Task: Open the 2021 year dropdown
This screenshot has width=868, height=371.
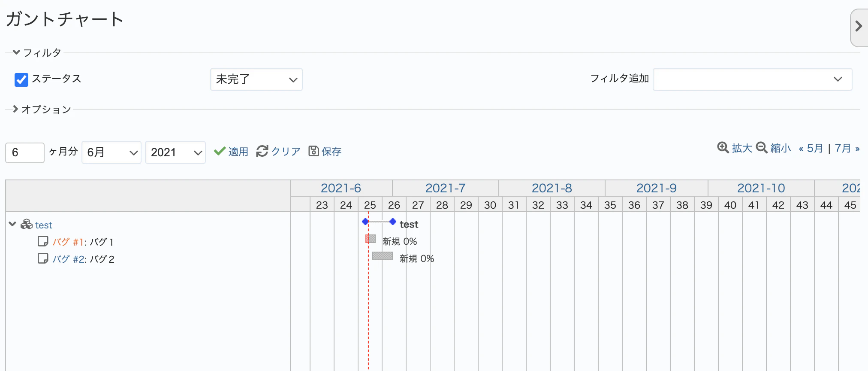Action: coord(175,152)
